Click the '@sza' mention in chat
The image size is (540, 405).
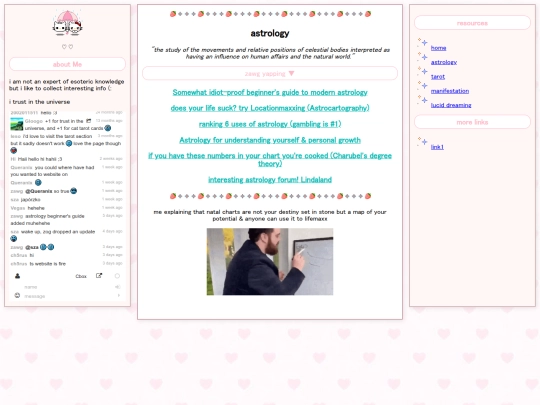32,247
